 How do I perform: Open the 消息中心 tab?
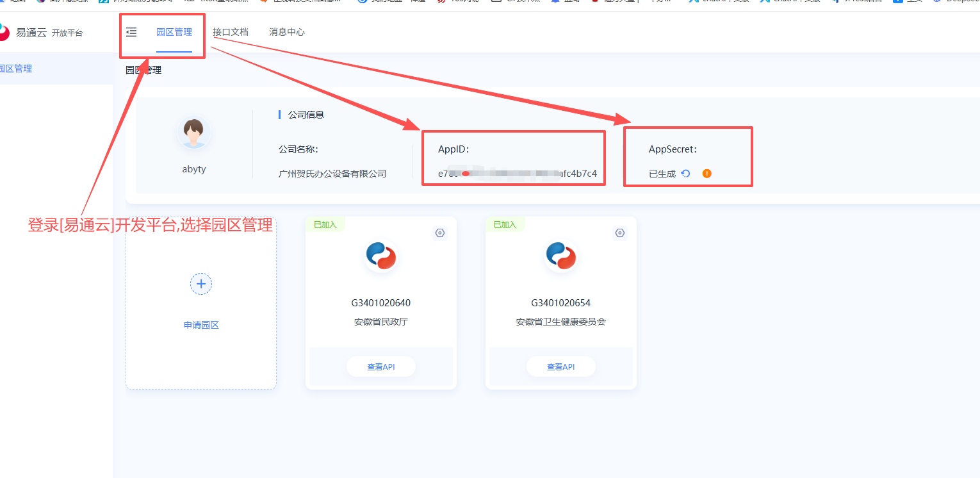pos(287,32)
